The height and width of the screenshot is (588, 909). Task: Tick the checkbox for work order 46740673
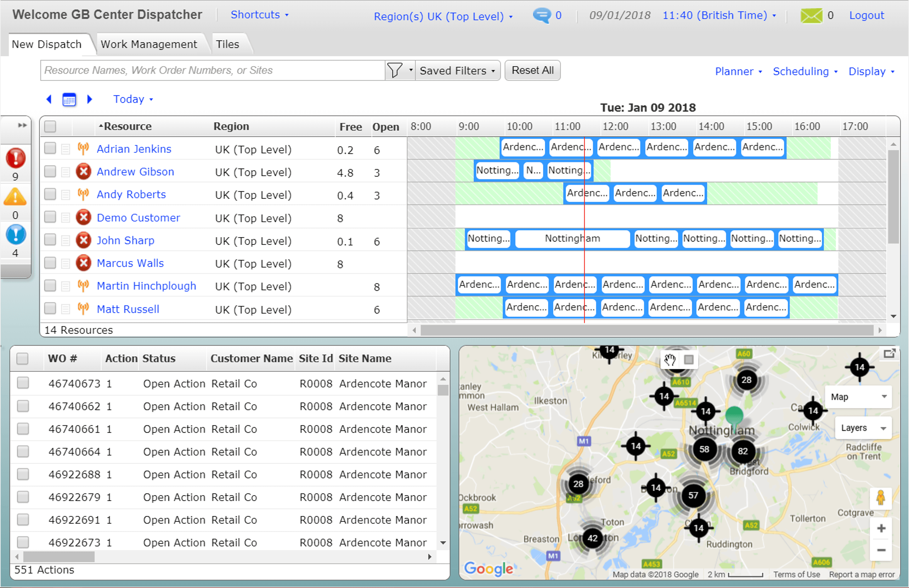coord(23,383)
